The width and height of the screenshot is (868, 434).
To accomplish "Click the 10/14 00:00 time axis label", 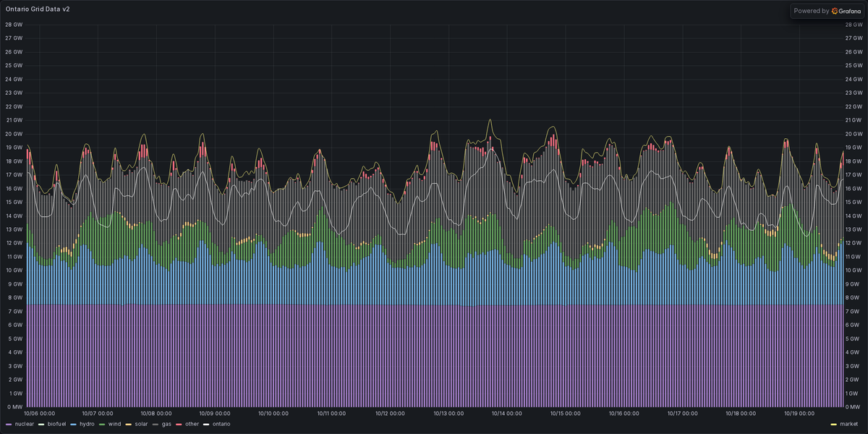I will click(x=508, y=414).
